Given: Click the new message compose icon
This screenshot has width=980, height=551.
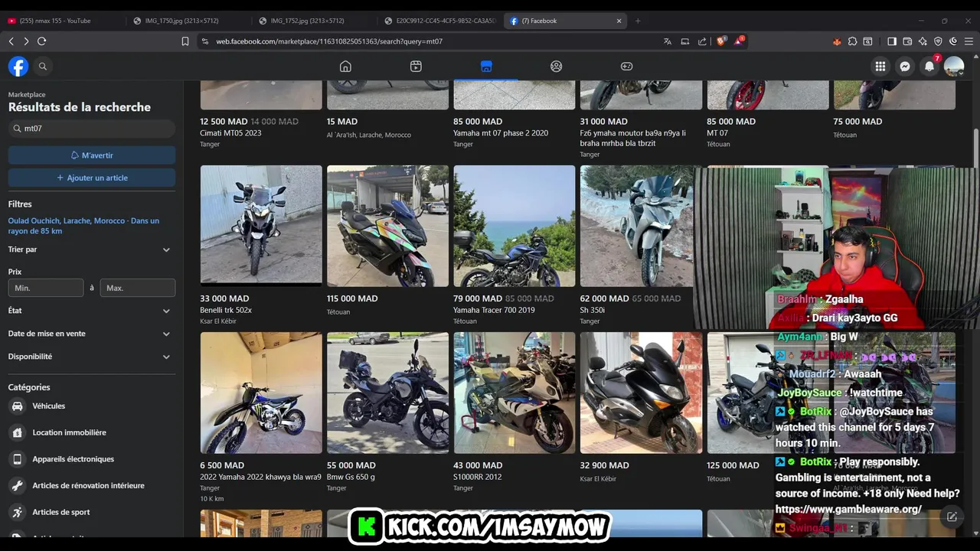Looking at the screenshot, I should pos(952,517).
